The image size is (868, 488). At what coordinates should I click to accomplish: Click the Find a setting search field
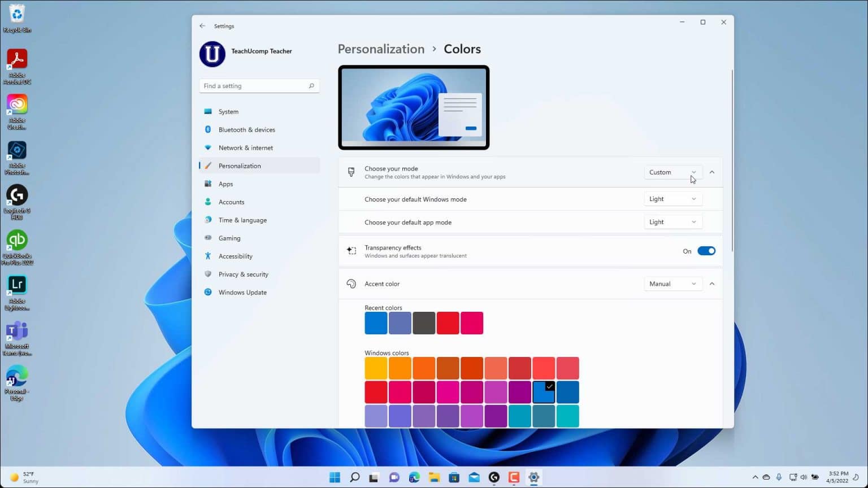pos(259,86)
